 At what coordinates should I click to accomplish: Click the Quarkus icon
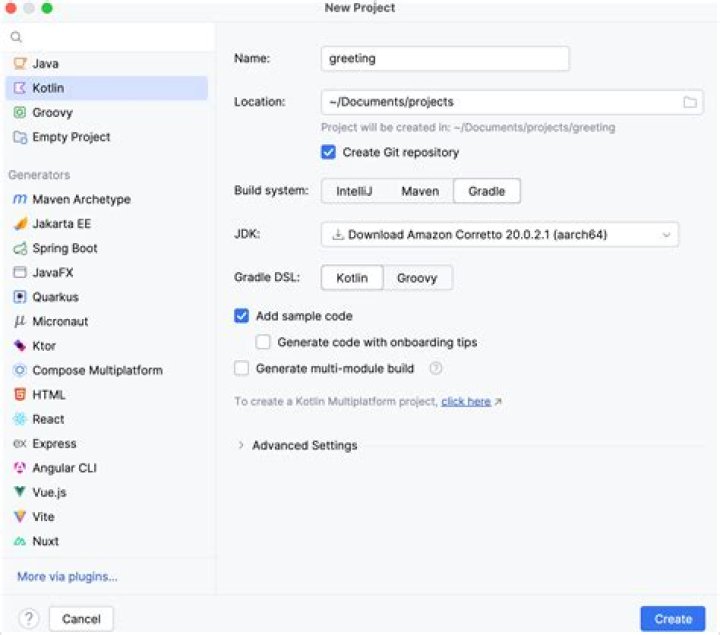20,297
